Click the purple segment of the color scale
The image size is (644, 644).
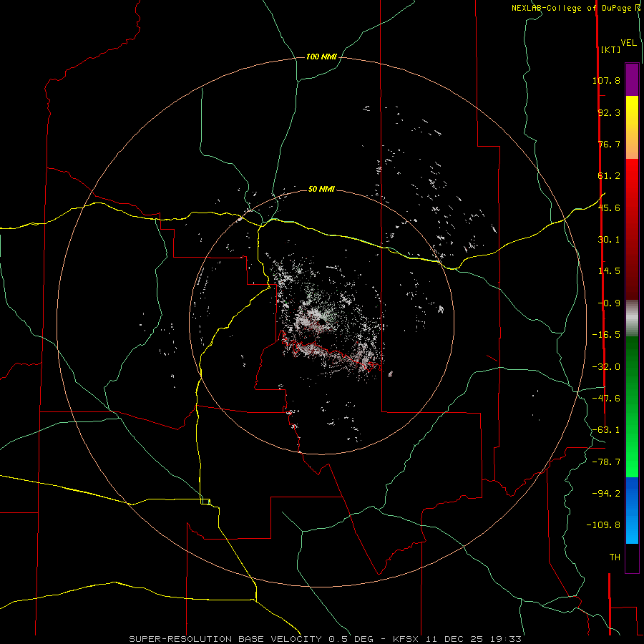click(x=632, y=79)
